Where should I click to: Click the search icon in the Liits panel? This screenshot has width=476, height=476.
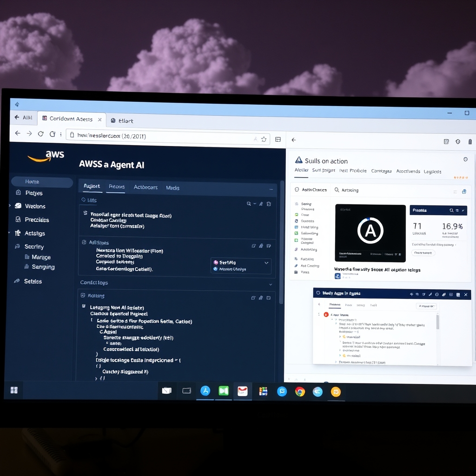(249, 204)
